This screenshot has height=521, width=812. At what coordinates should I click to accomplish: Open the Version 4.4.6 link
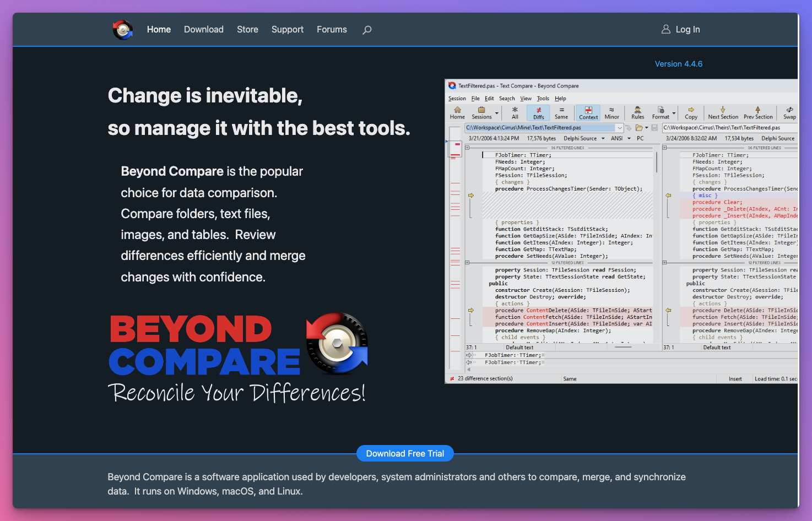tap(679, 64)
